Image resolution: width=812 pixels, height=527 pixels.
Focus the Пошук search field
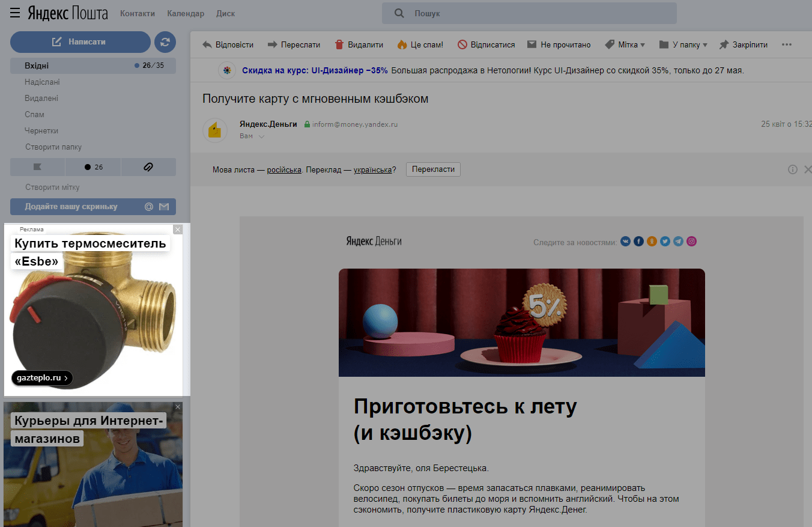pyautogui.click(x=529, y=13)
